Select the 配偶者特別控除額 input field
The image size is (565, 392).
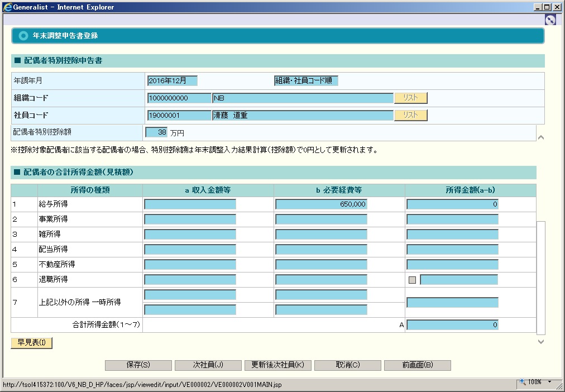coord(156,133)
